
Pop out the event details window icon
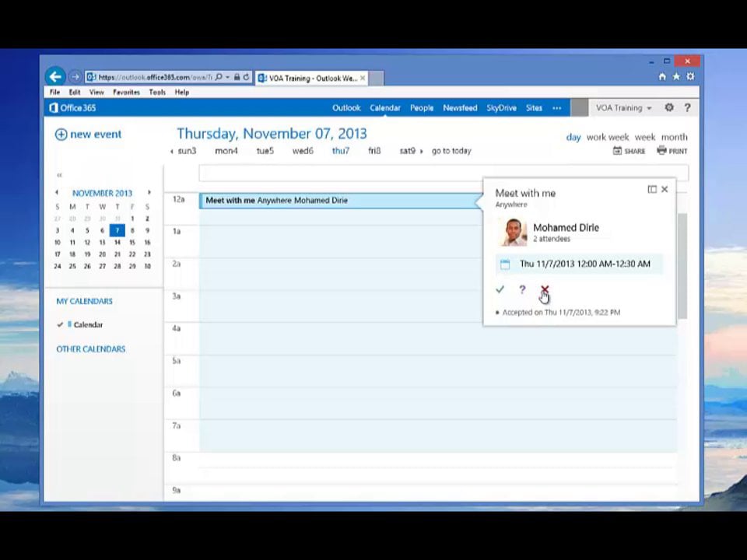[x=652, y=190]
